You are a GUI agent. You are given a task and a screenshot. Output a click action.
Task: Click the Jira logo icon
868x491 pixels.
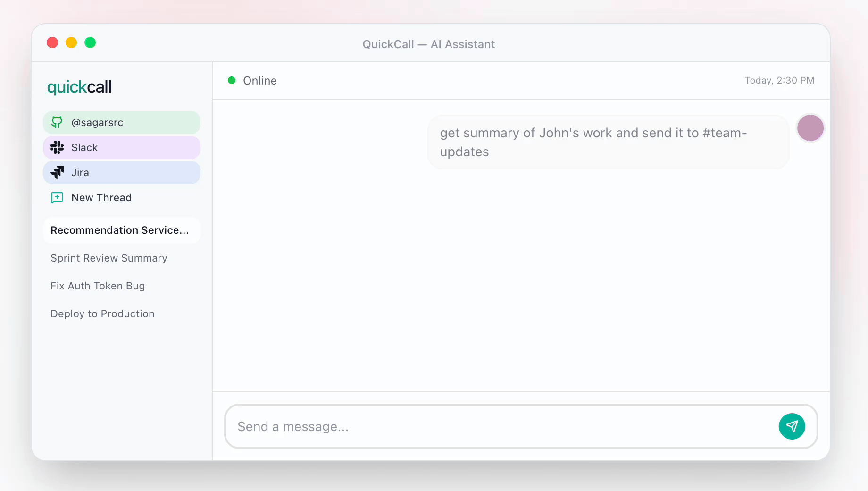point(57,172)
